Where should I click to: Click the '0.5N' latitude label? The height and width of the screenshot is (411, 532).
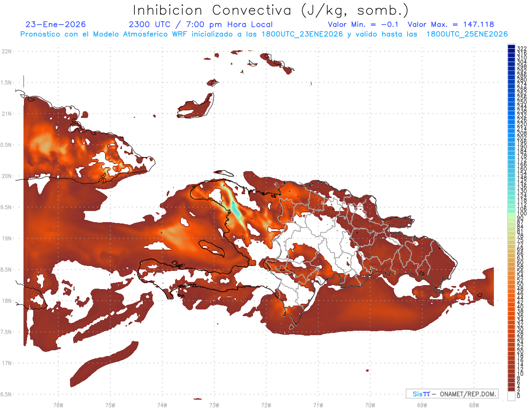click(7, 145)
